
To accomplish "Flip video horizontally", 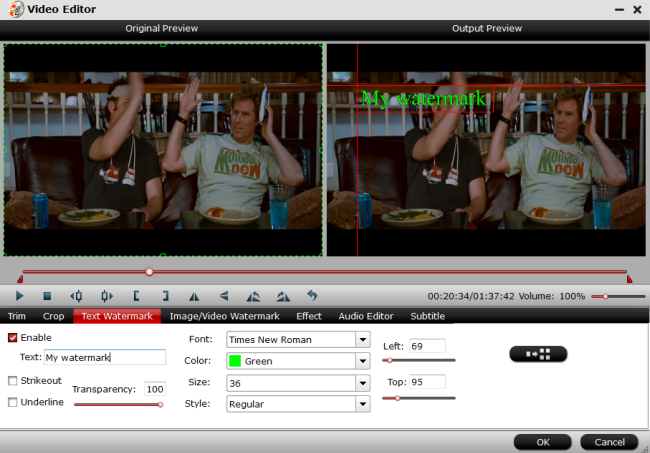I will [194, 296].
